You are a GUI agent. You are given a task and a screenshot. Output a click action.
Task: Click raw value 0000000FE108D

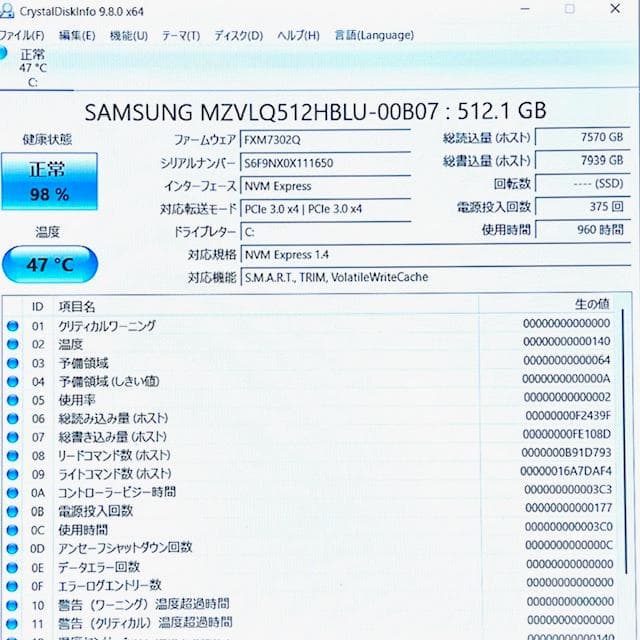(567, 434)
